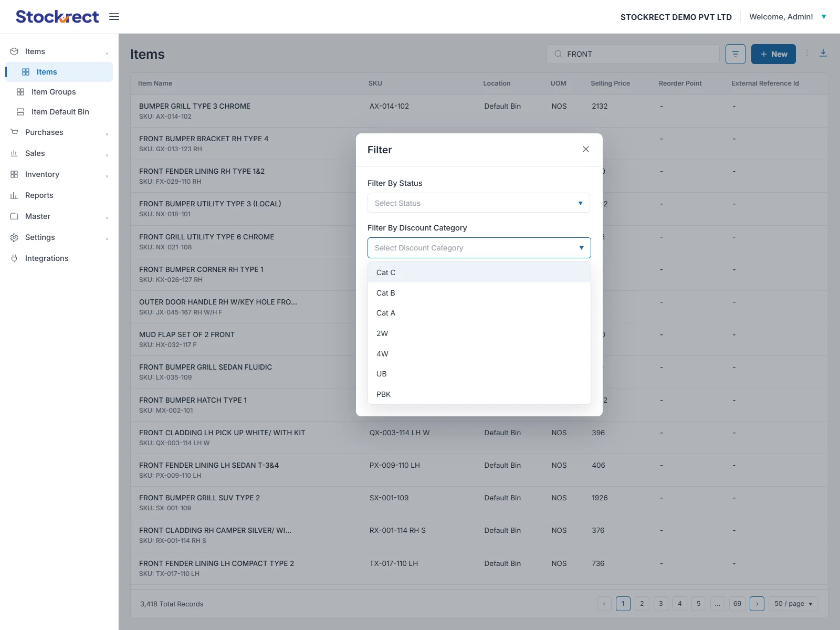Open the three-dot more options icon
The height and width of the screenshot is (630, 840).
click(807, 54)
